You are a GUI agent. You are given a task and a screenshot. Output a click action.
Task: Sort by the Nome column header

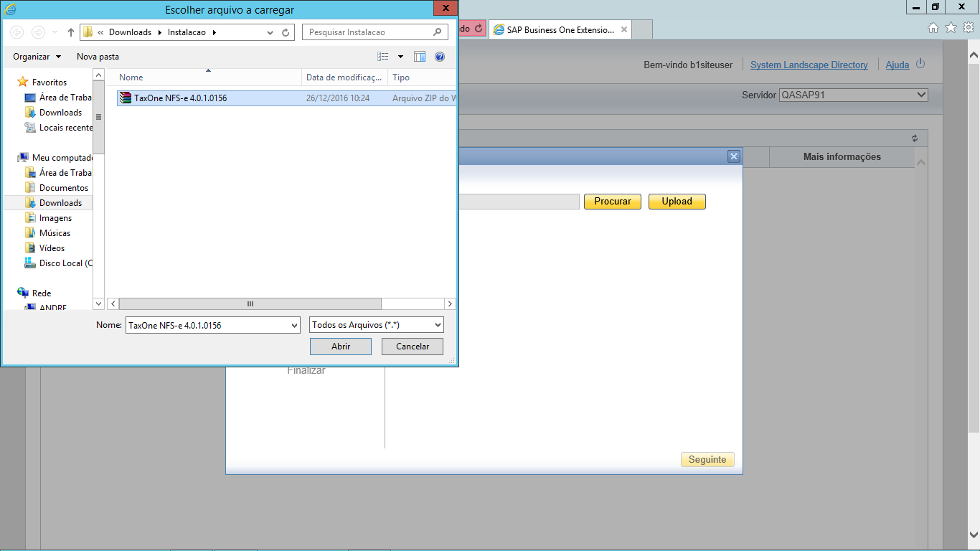point(208,77)
